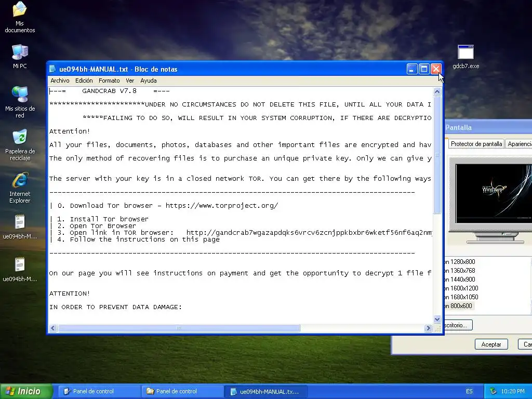Click the horizontal scrollbar left arrow
This screenshot has width=532, height=399.
(x=53, y=328)
